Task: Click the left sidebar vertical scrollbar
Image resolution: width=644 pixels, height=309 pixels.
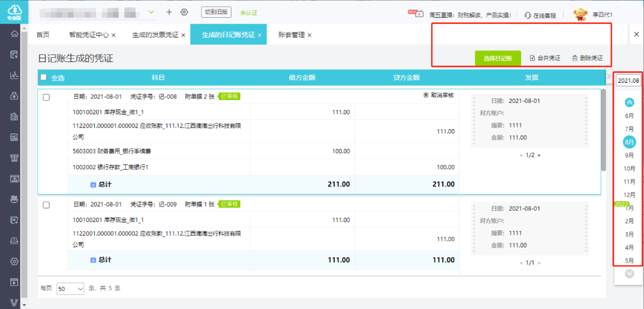Action: click(x=24, y=164)
